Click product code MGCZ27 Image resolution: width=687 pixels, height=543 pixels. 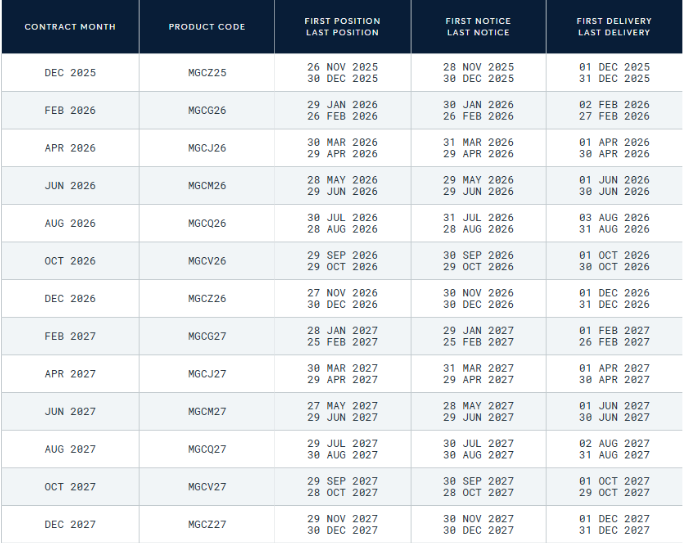point(207,525)
